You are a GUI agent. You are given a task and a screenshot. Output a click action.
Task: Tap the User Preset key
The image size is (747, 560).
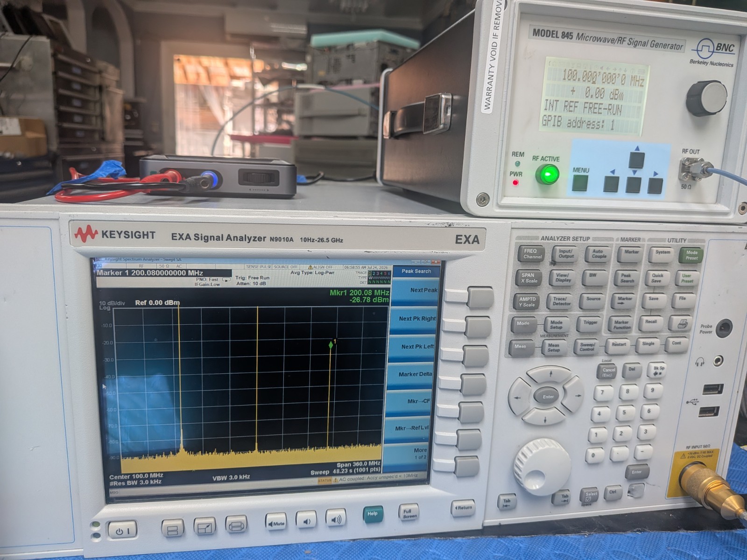[x=686, y=279]
